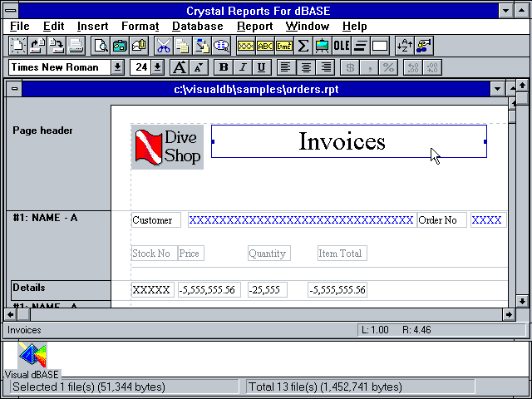
Task: Open the Database menu
Action: tap(198, 26)
